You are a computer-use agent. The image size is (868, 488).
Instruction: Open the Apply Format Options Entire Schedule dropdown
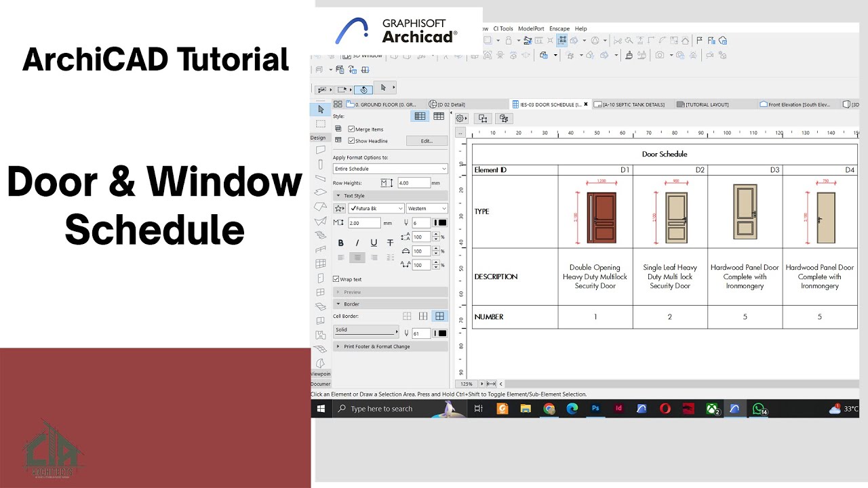(390, 169)
